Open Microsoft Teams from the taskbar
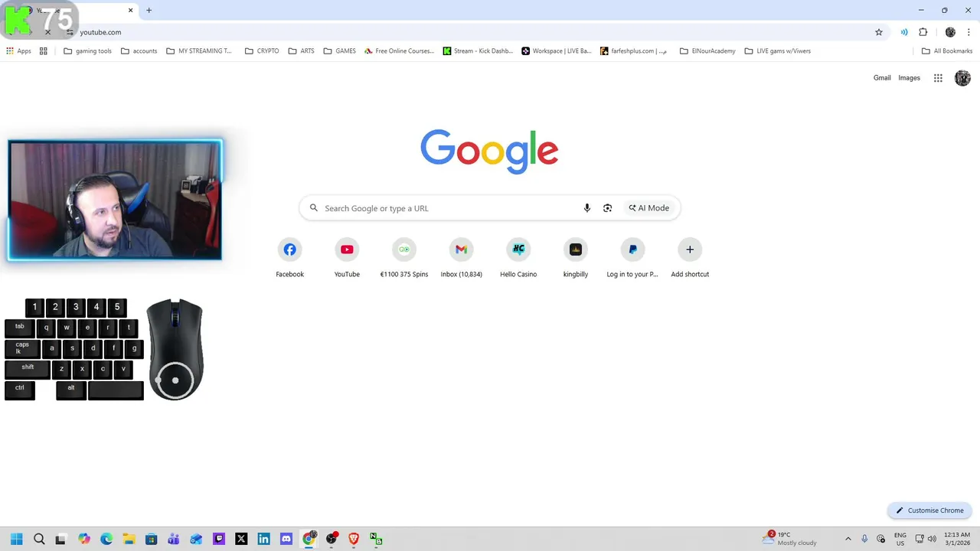The width and height of the screenshot is (980, 551). (174, 539)
